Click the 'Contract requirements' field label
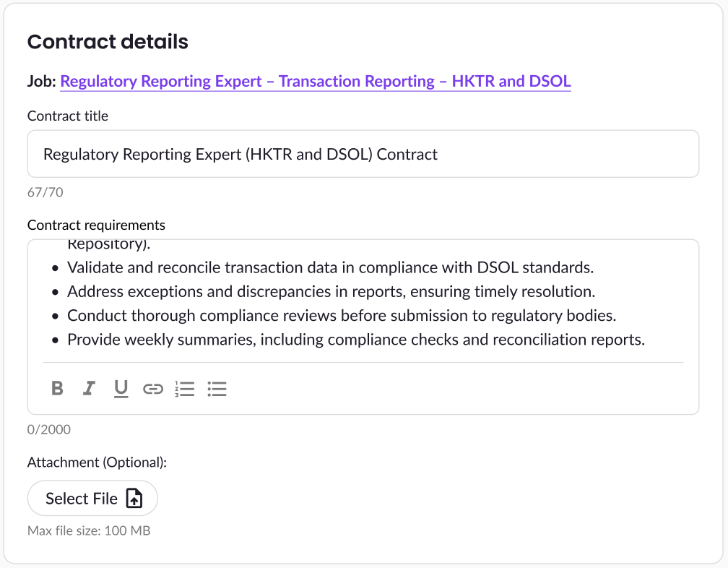The width and height of the screenshot is (728, 568). (96, 225)
